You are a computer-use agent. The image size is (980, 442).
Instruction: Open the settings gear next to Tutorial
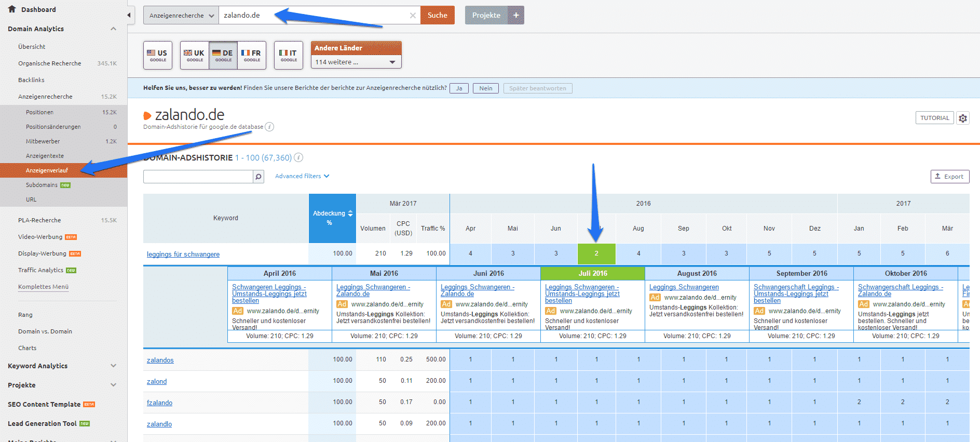(963, 118)
